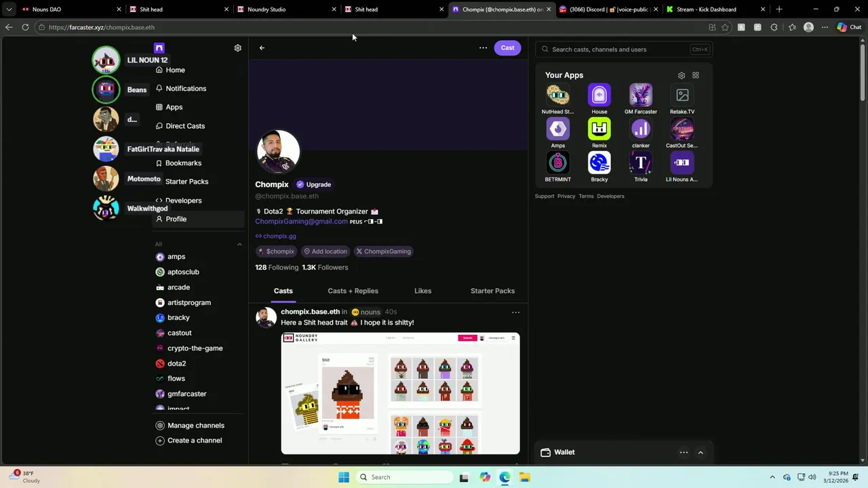Image resolution: width=868 pixels, height=488 pixels.
Task: Open the Noundry Gallery cast image
Action: [x=400, y=393]
